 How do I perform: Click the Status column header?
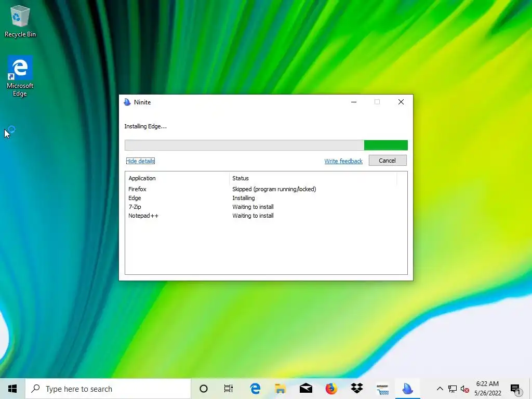pos(313,178)
